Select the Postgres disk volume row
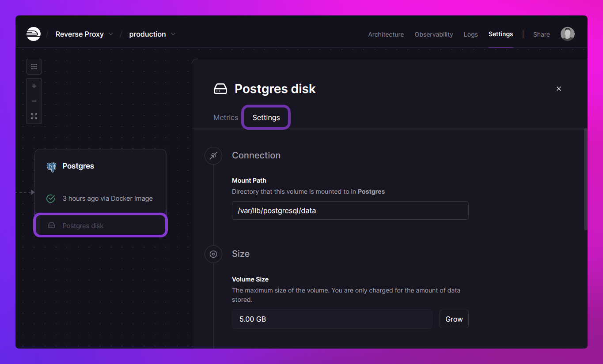603x364 pixels. click(x=101, y=225)
